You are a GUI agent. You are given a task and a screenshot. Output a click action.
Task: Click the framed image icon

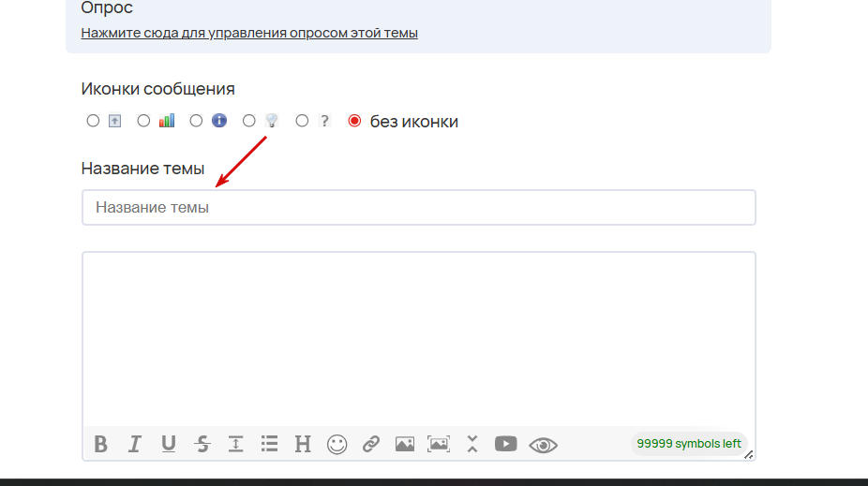click(439, 444)
